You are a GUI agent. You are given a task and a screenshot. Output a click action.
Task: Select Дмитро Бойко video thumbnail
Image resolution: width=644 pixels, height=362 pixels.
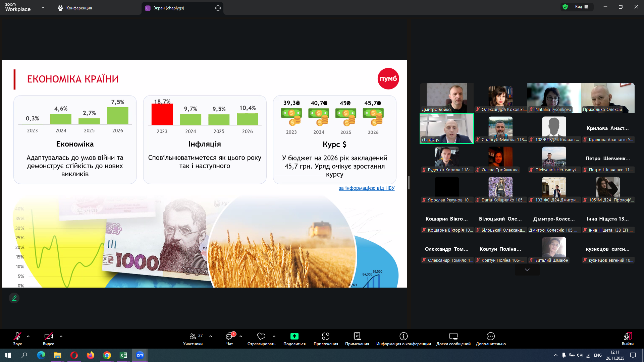pos(446,98)
